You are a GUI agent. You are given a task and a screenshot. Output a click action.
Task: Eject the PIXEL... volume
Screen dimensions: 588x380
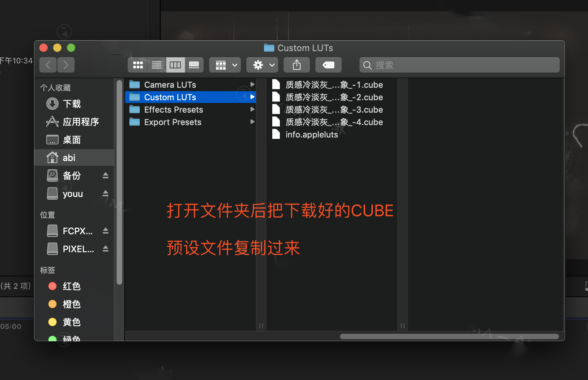[106, 249]
